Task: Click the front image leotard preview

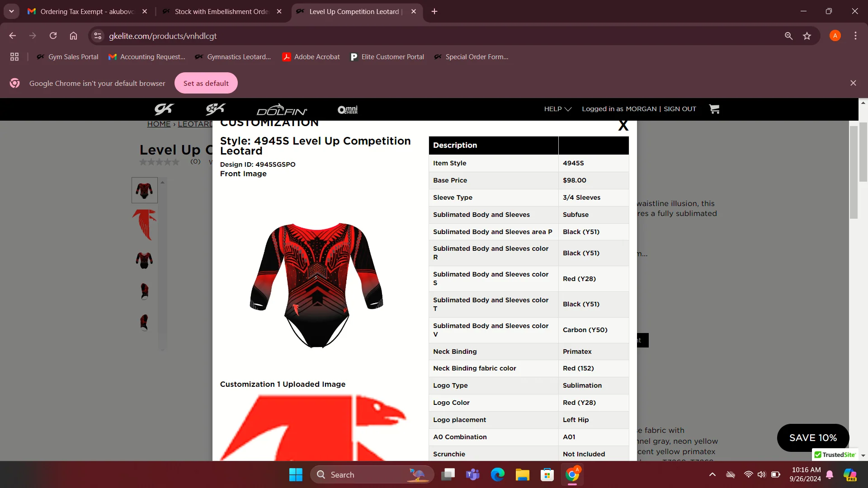Action: 316,285
